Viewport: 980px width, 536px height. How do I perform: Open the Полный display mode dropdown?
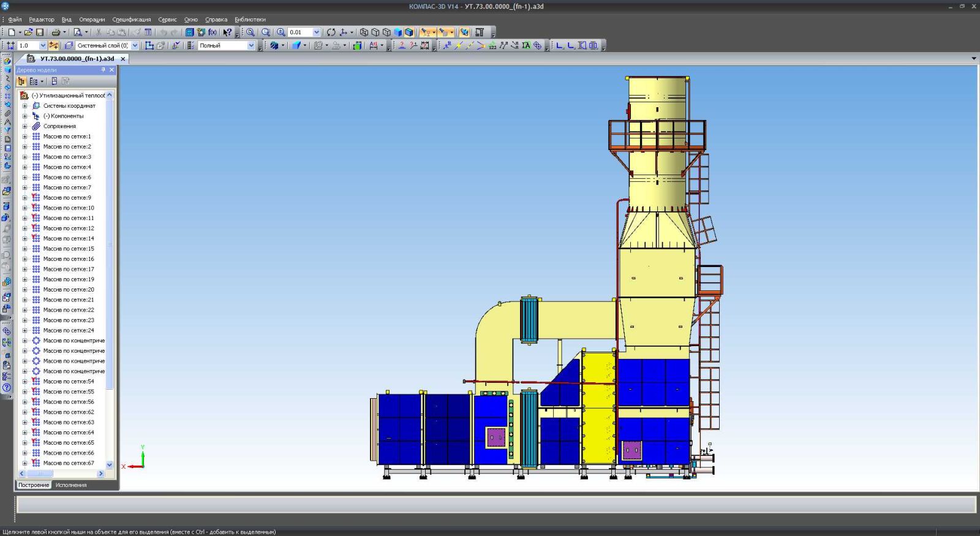pos(251,45)
